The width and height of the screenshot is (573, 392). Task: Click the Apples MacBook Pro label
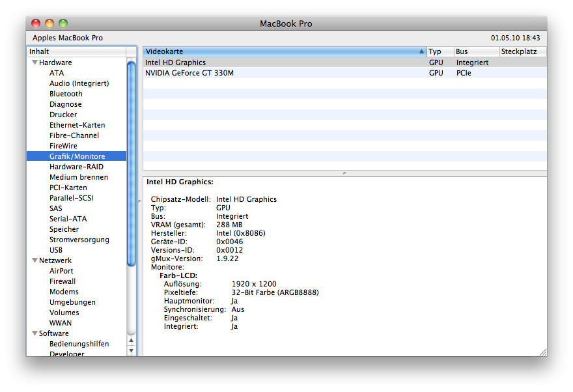pyautogui.click(x=68, y=38)
